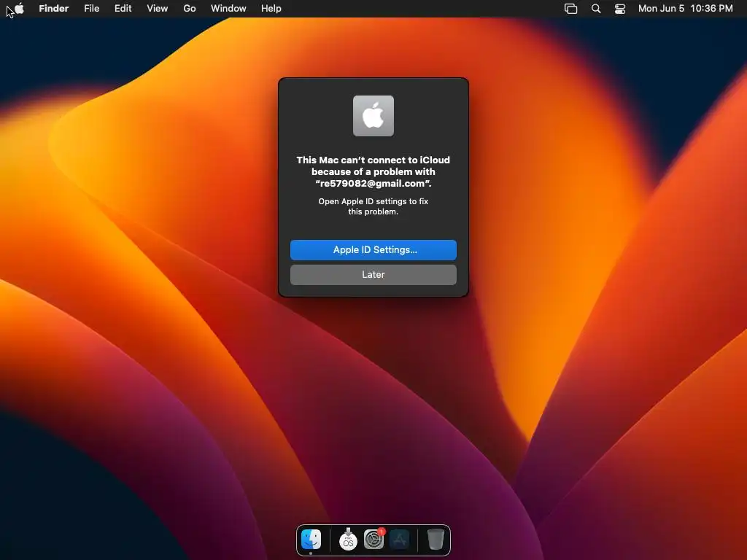Viewport: 747px width, 560px height.
Task: Click the re579082@gmail.com error message
Action: pyautogui.click(x=373, y=171)
